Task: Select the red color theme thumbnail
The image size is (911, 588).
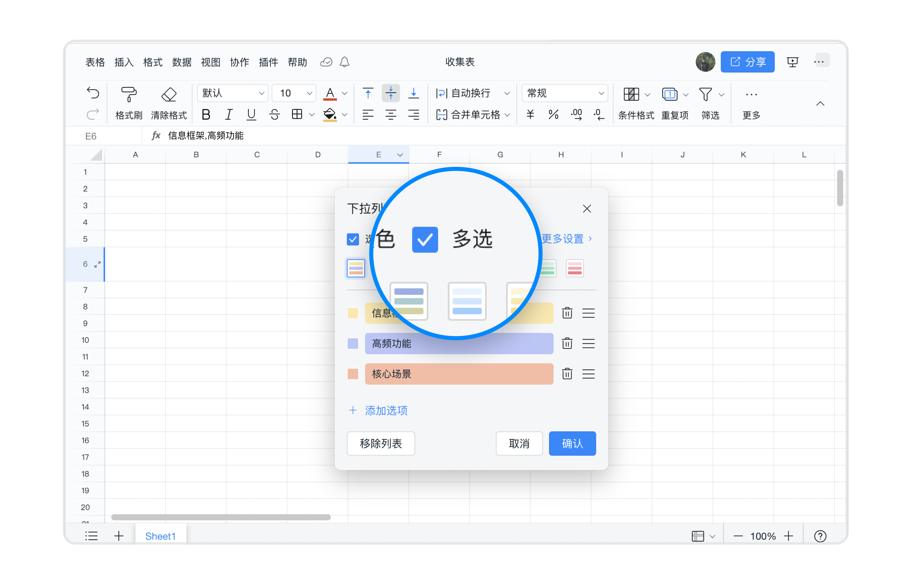Action: [574, 268]
